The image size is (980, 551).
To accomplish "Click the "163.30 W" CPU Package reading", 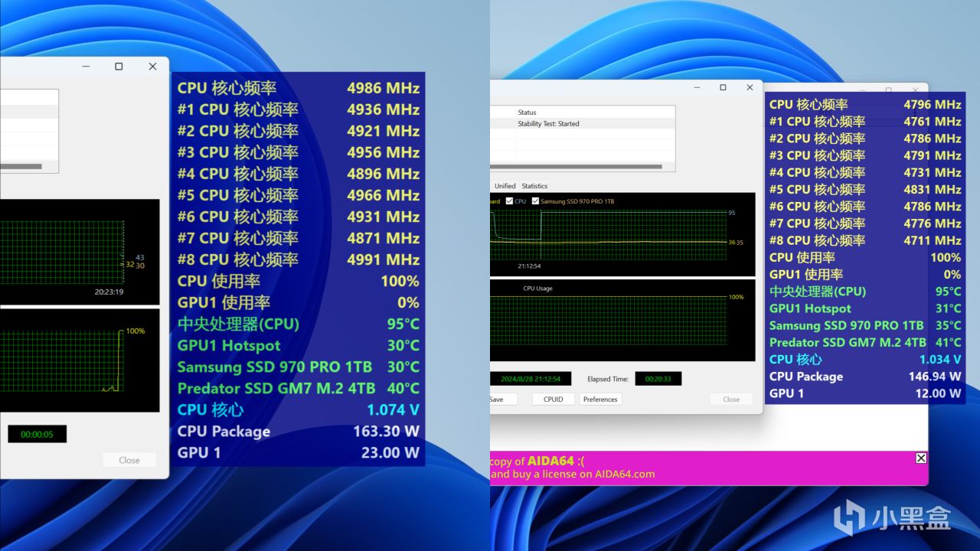I will [x=386, y=431].
